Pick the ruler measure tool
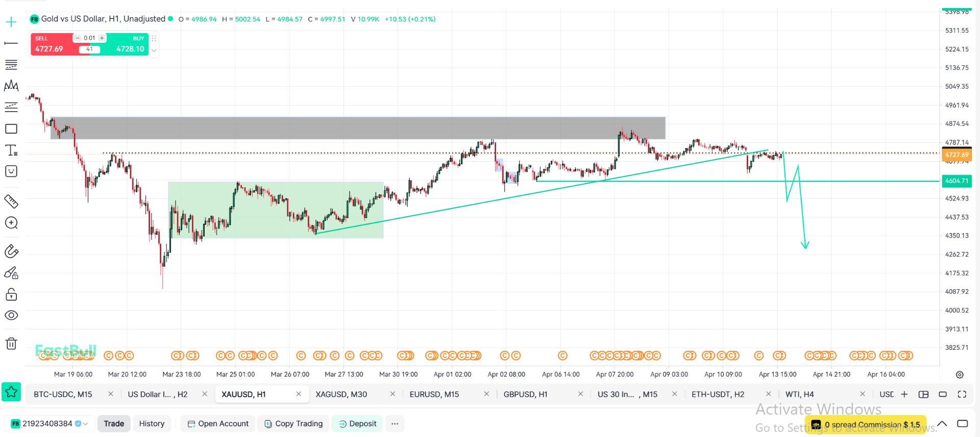 pos(11,201)
